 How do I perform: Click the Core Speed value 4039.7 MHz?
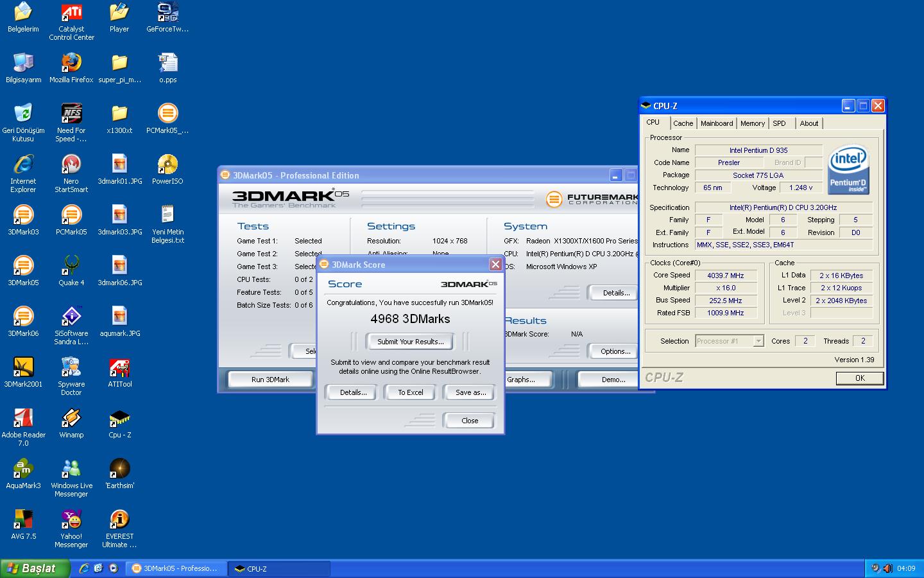click(x=726, y=276)
